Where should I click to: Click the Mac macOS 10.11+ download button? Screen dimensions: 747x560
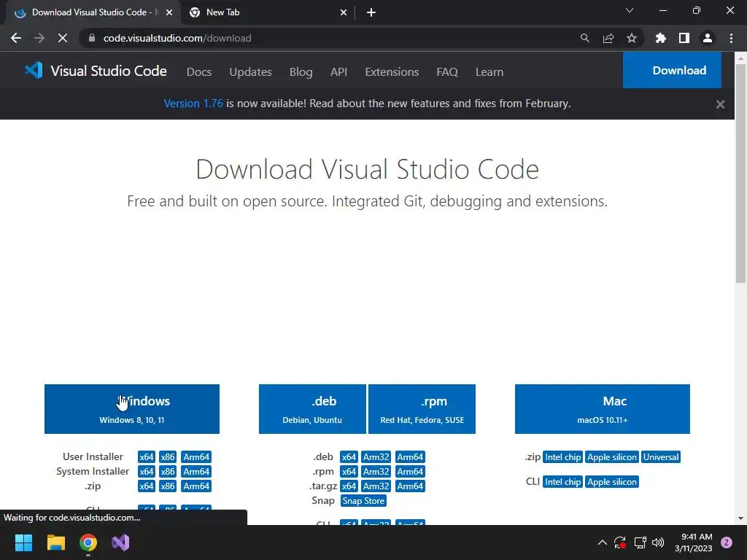pos(603,409)
